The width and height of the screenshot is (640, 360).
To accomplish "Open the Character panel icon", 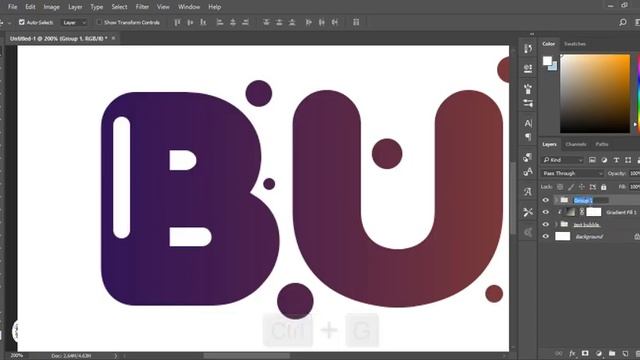I will coord(528,123).
